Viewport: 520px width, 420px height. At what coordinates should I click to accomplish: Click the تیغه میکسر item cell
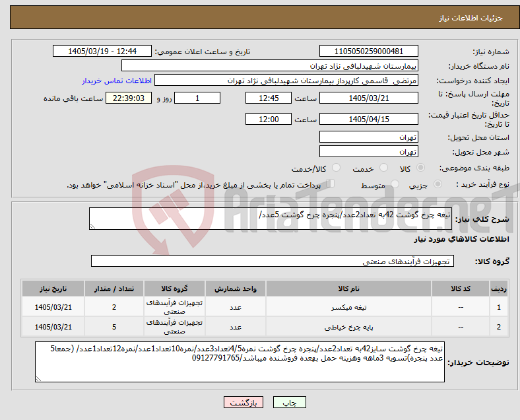click(x=348, y=307)
